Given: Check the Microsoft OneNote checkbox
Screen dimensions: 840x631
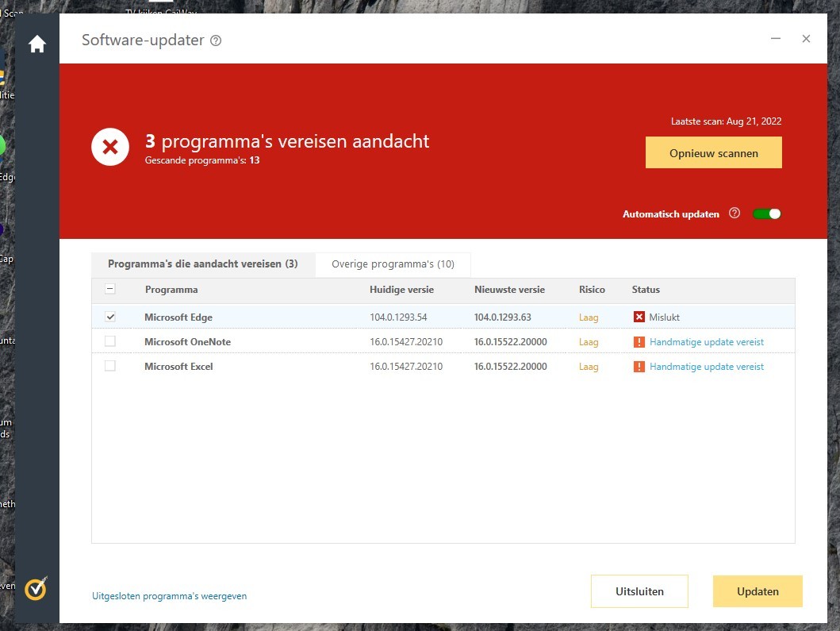Looking at the screenshot, I should coord(109,341).
